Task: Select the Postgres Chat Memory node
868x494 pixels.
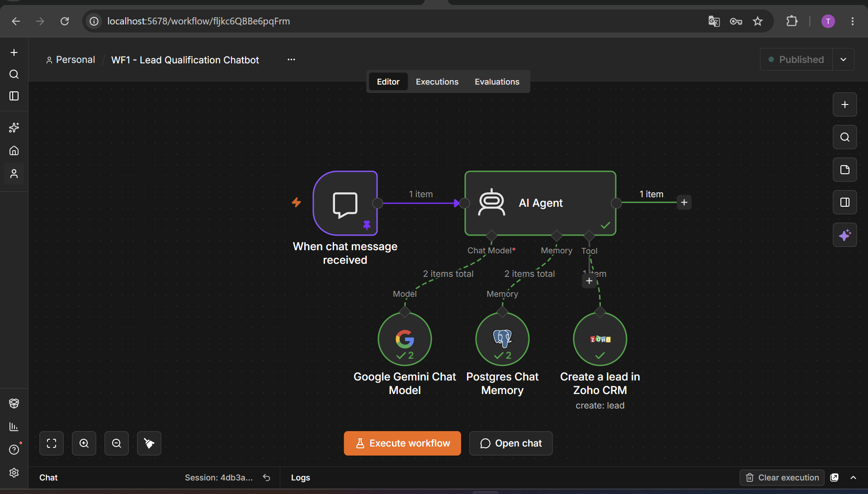Action: 502,339
